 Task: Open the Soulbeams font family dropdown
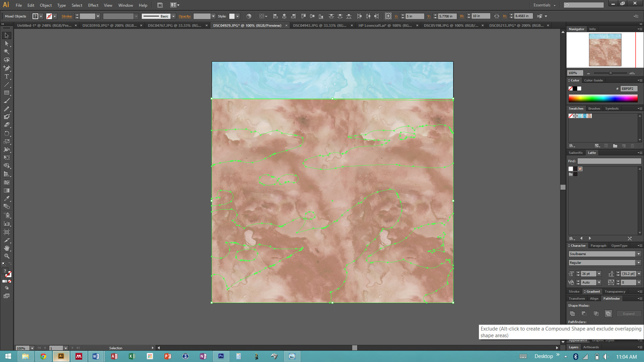[x=639, y=254]
